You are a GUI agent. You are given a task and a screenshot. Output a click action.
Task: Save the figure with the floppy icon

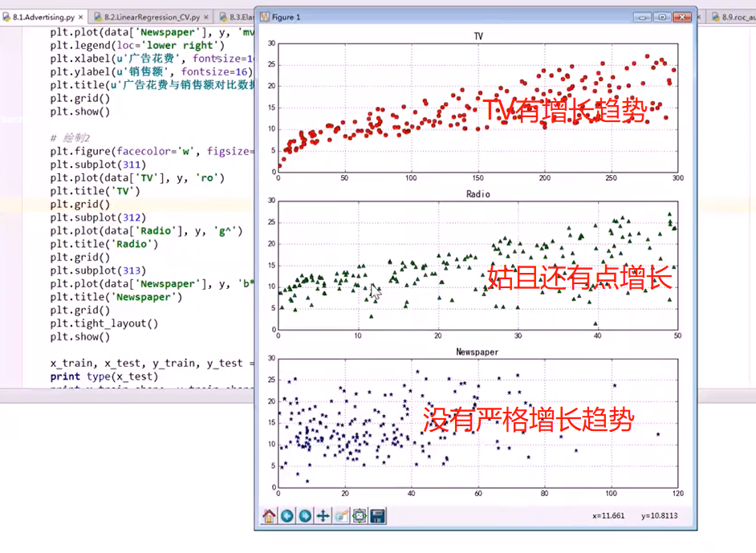(x=377, y=516)
